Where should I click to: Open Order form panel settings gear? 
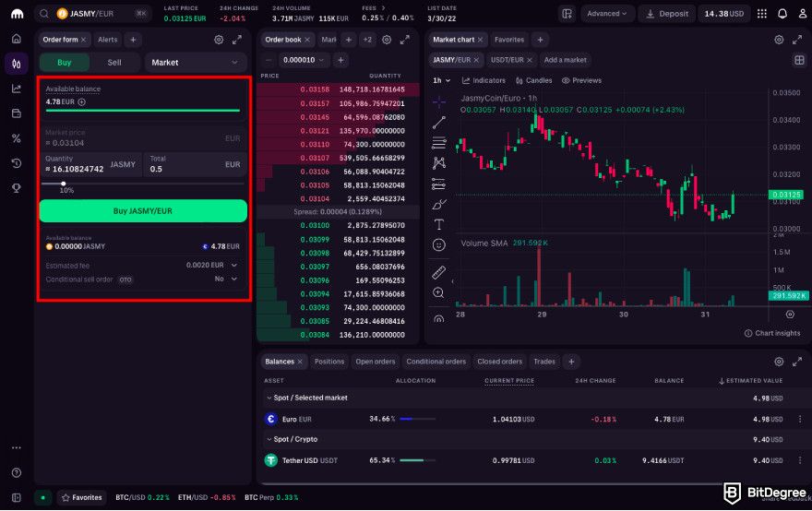[x=219, y=40]
